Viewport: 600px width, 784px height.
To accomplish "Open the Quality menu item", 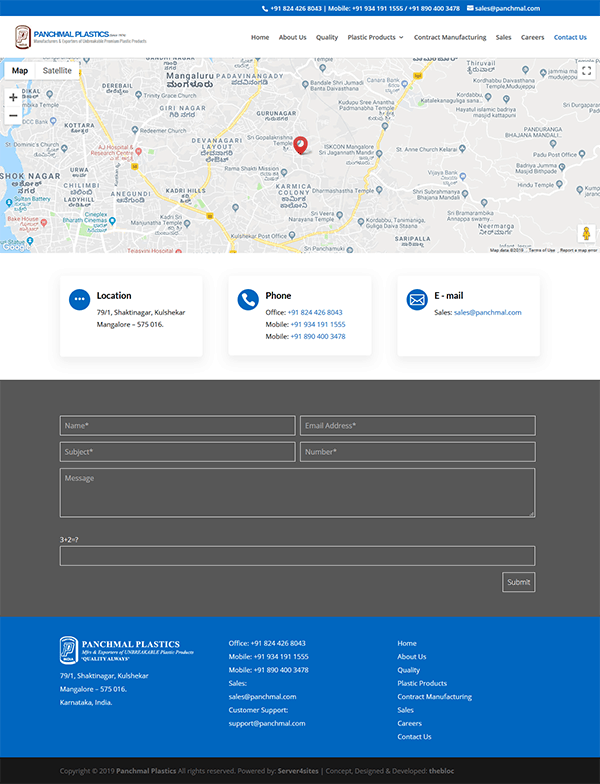I will pos(327,38).
